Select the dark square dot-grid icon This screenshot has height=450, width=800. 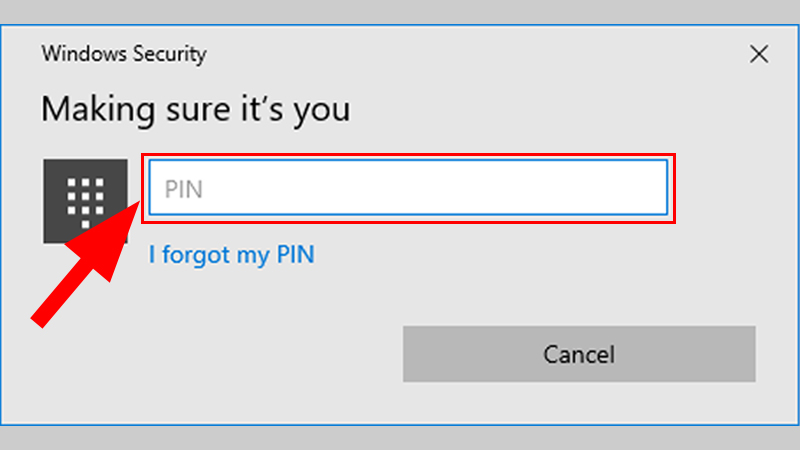click(x=84, y=200)
